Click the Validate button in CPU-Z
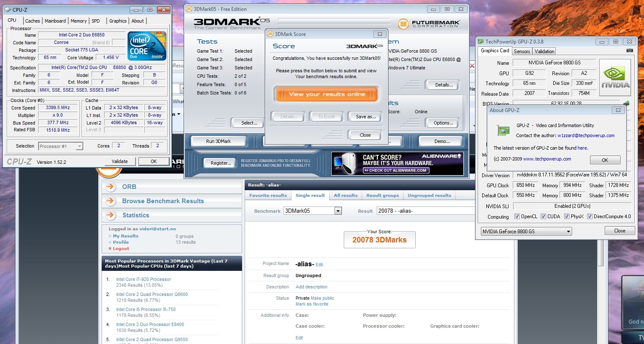 click(120, 161)
